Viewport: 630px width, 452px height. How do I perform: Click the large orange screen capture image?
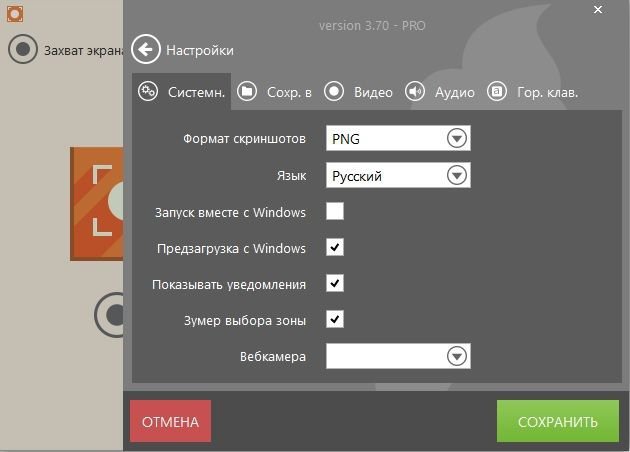pos(97,204)
